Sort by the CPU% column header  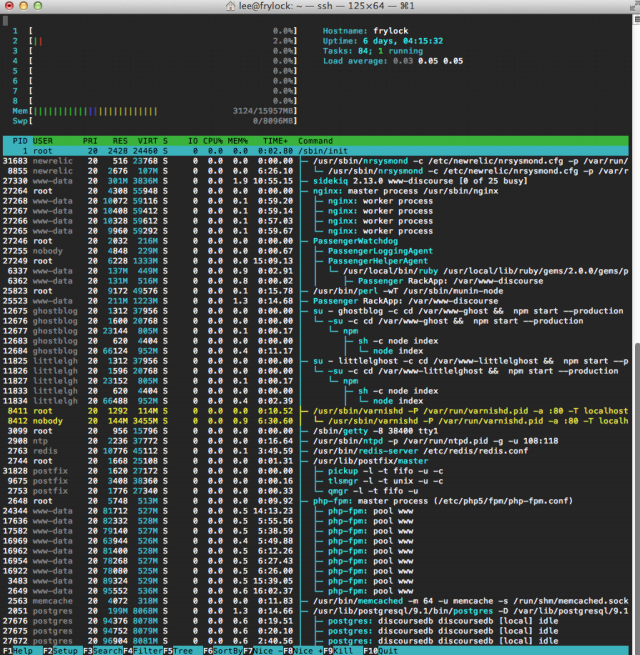(x=213, y=141)
